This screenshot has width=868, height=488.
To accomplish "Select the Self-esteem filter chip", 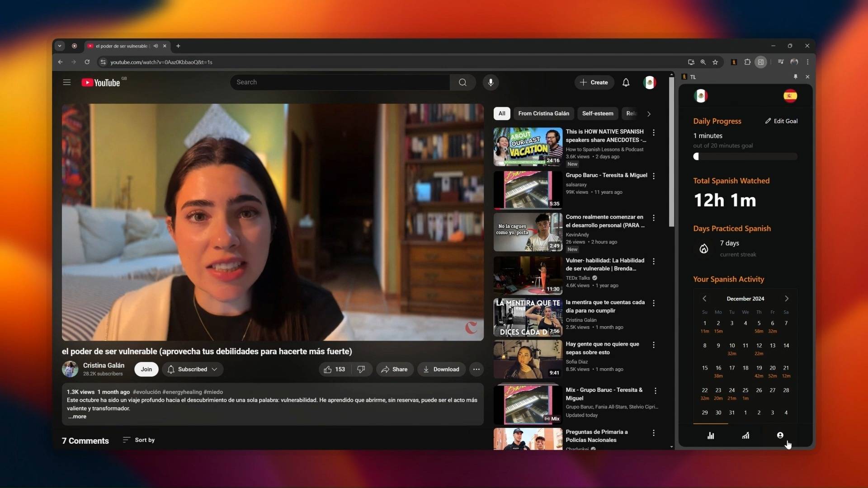I will (x=597, y=113).
